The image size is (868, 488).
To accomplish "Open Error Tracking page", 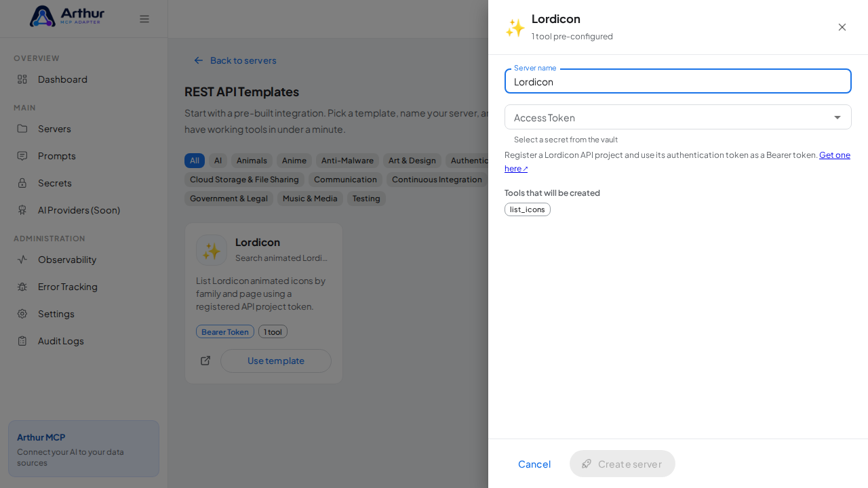I will (84, 287).
